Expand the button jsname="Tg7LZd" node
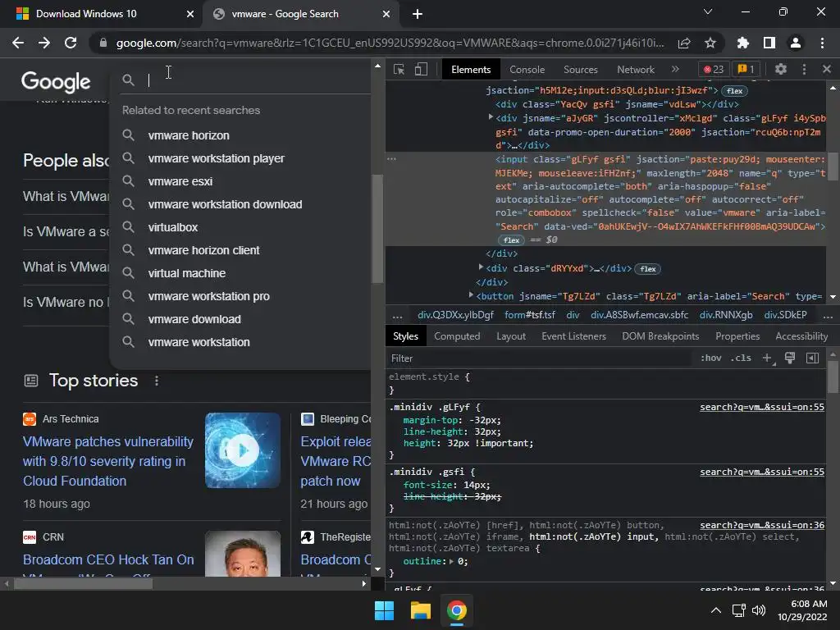 click(471, 294)
